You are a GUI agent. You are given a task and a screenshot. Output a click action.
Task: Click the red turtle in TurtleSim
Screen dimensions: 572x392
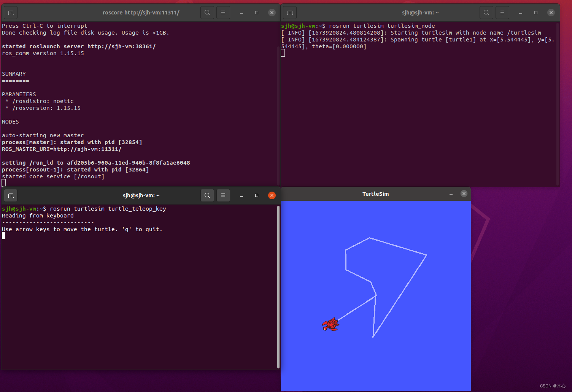click(330, 325)
